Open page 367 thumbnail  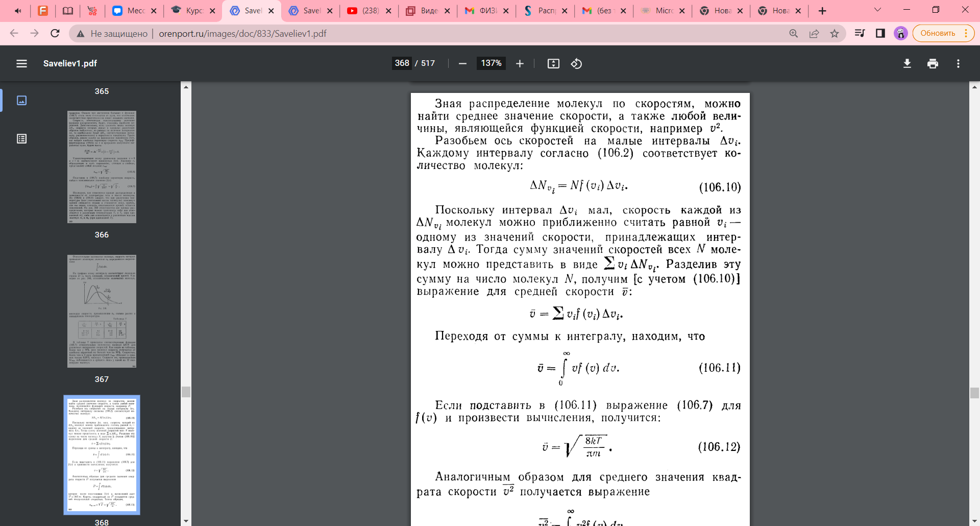tap(102, 311)
